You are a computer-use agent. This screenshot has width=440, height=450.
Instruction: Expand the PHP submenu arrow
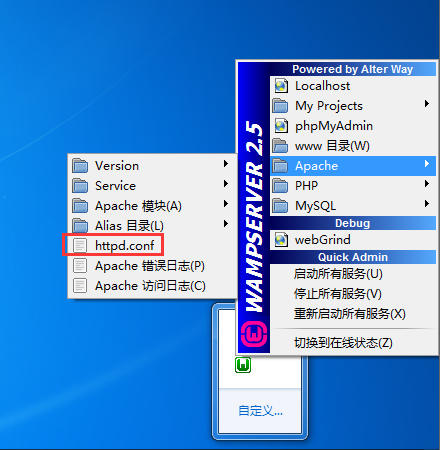[427, 184]
